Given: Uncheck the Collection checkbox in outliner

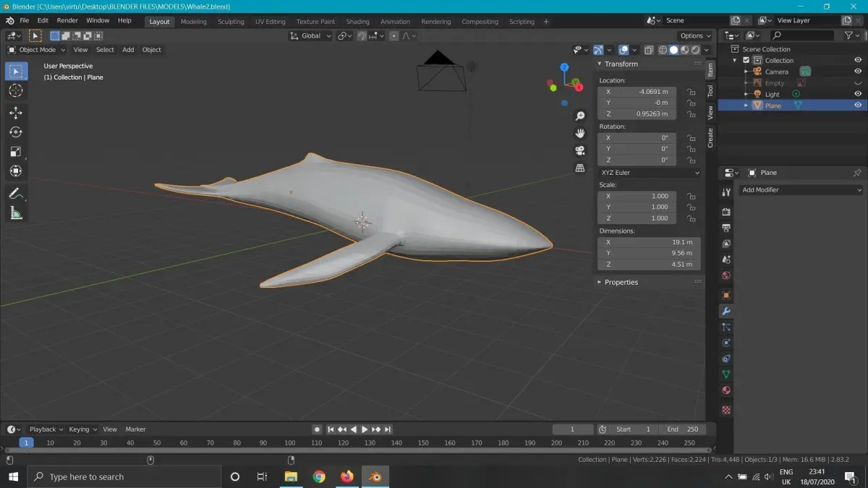Looking at the screenshot, I should click(x=746, y=61).
